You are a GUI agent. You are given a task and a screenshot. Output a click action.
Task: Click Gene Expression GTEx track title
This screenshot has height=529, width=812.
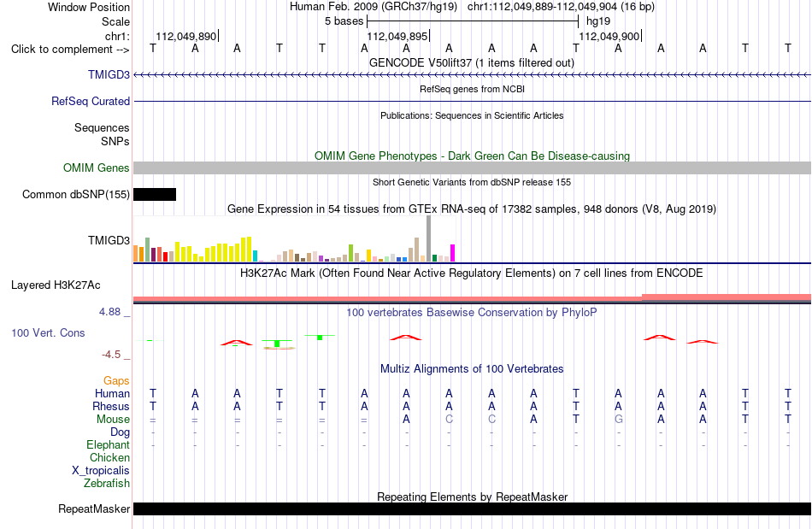click(x=472, y=209)
